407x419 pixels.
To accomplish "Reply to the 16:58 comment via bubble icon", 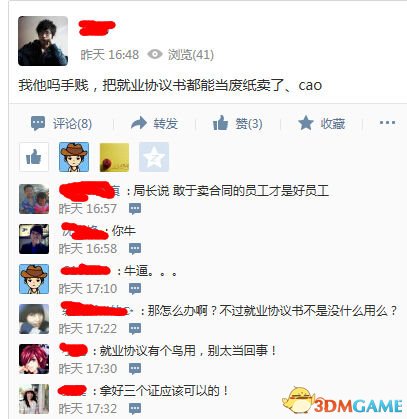I will 135,249.
